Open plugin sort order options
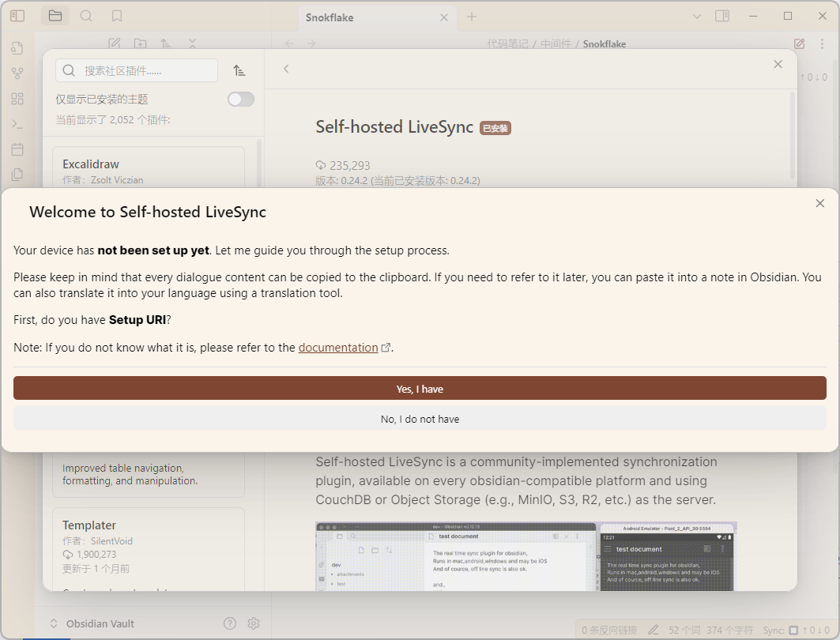The image size is (840, 640). (x=239, y=70)
